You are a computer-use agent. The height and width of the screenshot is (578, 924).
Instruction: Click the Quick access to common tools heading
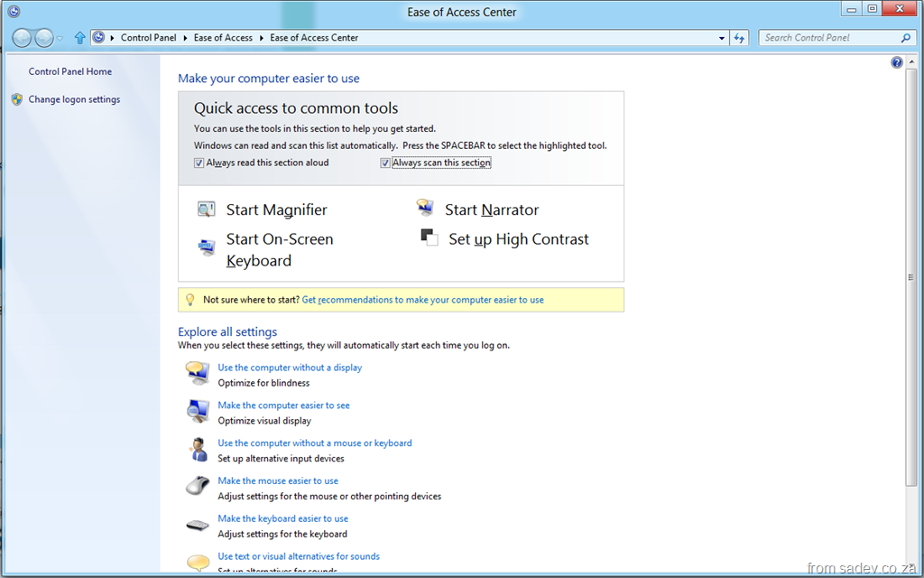click(296, 108)
